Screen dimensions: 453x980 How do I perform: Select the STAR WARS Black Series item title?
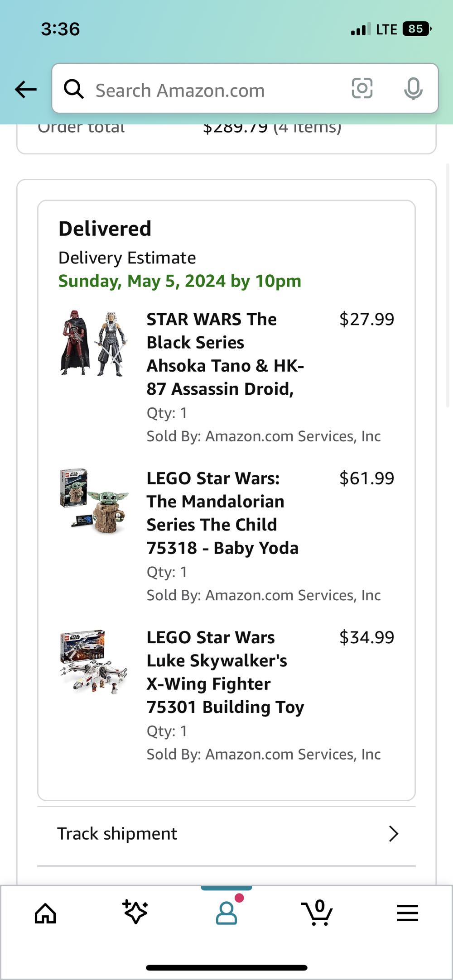[x=225, y=353]
